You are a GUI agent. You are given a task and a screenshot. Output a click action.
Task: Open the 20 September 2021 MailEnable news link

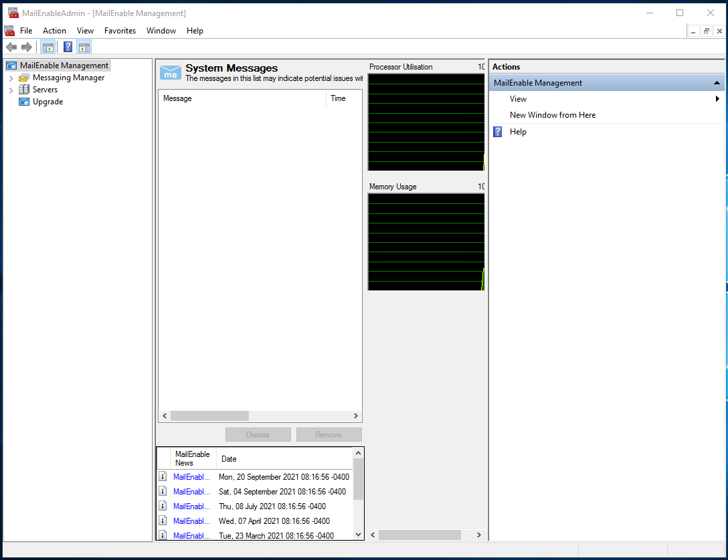click(x=191, y=477)
